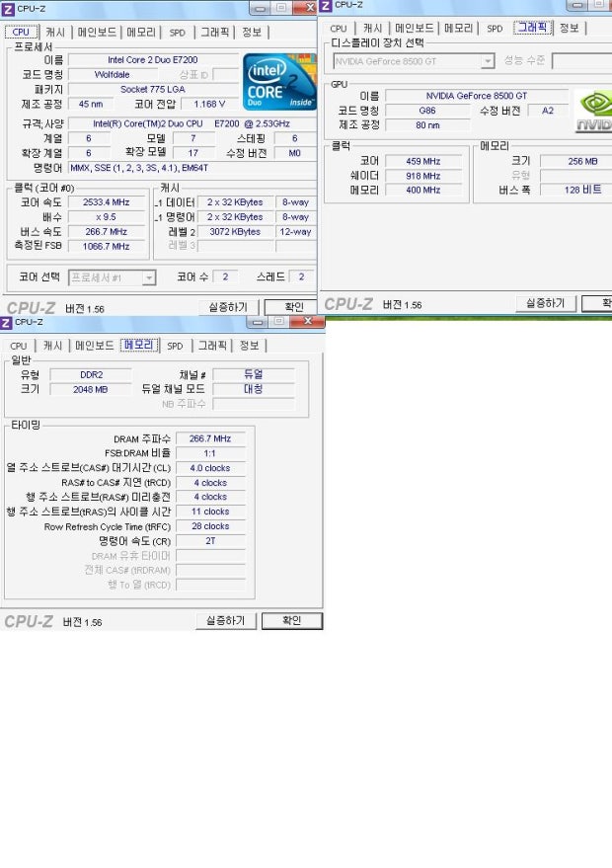Screen dimensions: 612x868
Task: Click the NVIDIA logo in the graphics window
Action: coord(593,112)
